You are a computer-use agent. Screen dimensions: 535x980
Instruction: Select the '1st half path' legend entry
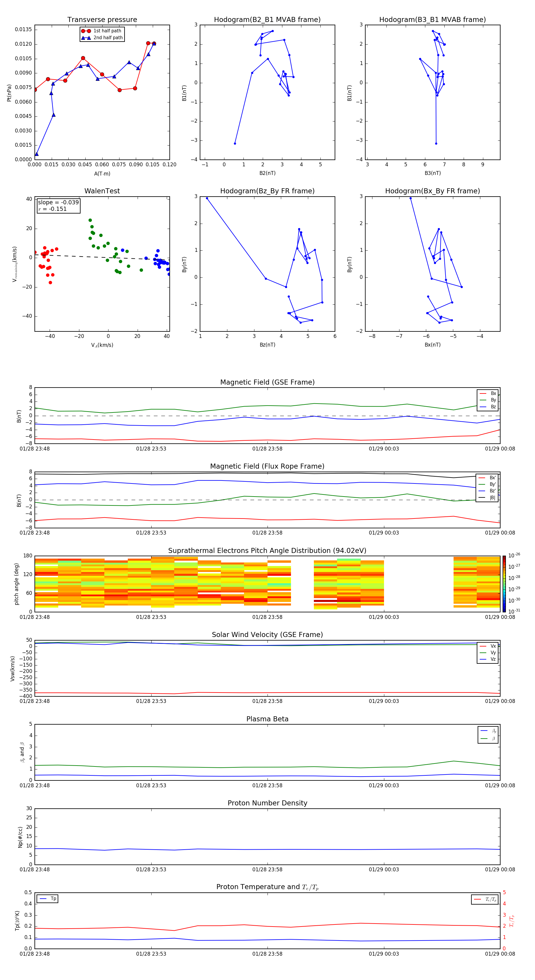click(x=102, y=31)
